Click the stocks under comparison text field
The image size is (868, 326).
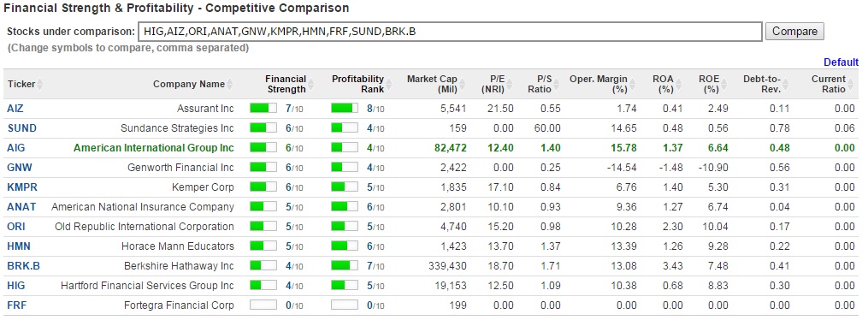[450, 32]
